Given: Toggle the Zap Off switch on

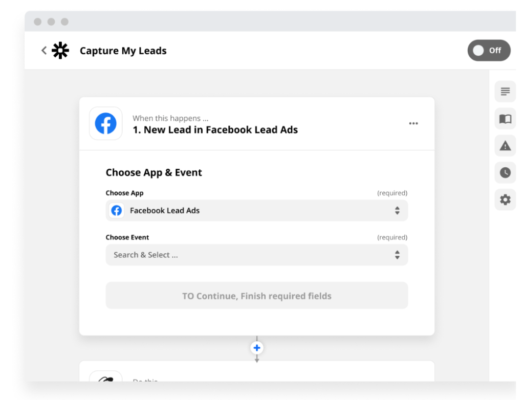Looking at the screenshot, I should tap(489, 50).
